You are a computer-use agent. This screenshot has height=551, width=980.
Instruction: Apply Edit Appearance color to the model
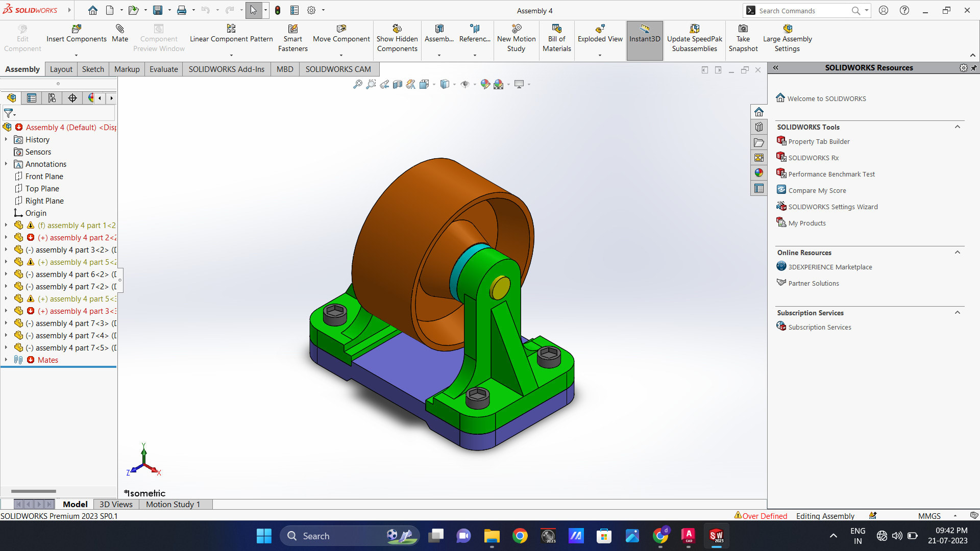485,84
